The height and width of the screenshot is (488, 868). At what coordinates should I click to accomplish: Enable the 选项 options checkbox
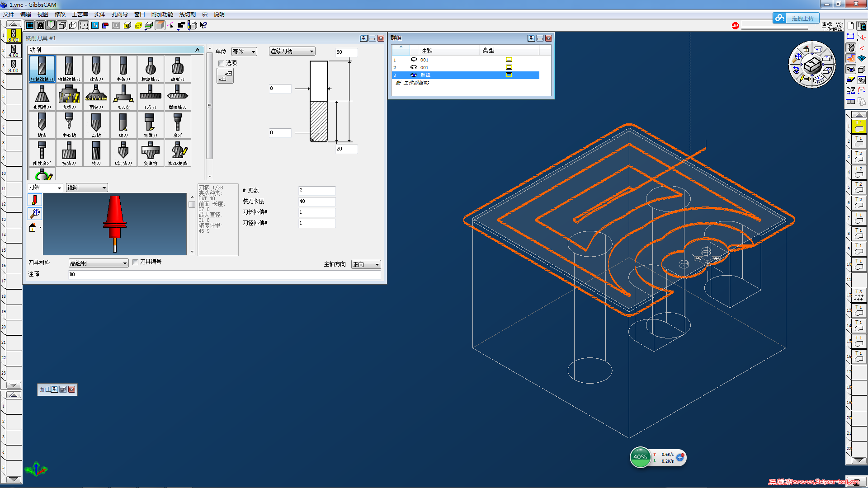click(x=222, y=63)
